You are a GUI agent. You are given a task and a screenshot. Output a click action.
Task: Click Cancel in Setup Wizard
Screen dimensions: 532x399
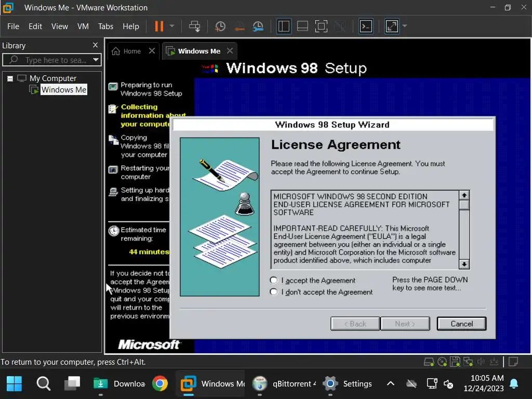(461, 324)
